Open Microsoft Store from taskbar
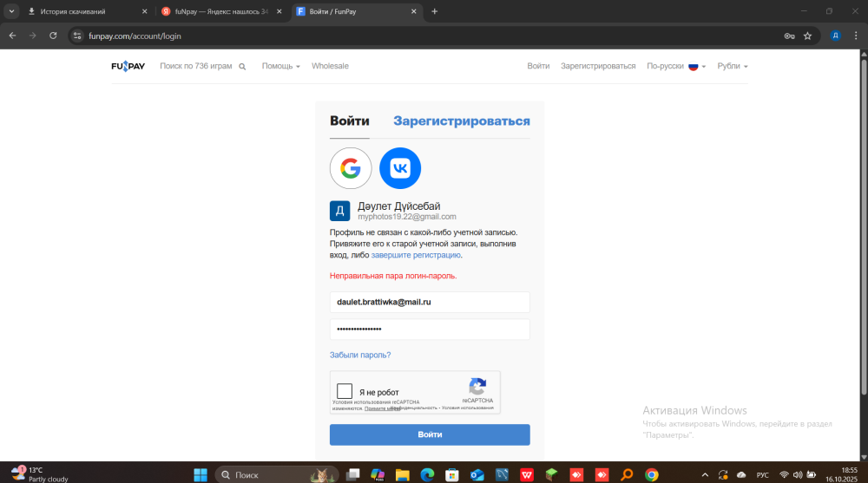This screenshot has height=483, width=868. click(452, 474)
